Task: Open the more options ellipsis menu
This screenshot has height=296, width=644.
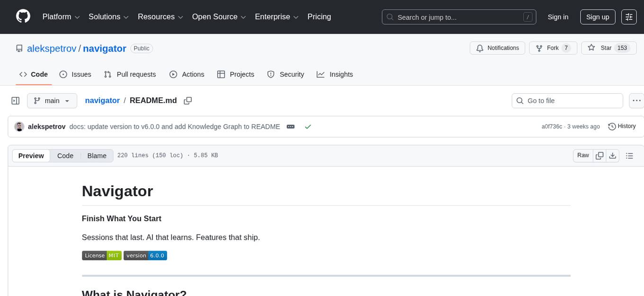Action: pos(636,101)
